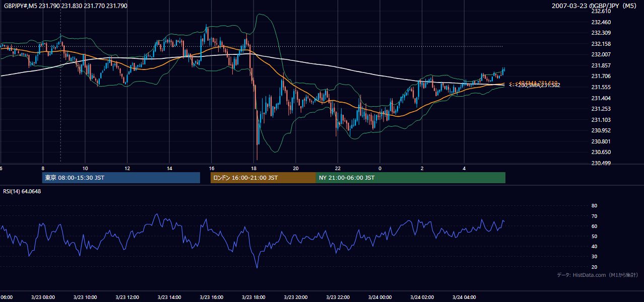Click price axis label 230.952

pos(601,130)
